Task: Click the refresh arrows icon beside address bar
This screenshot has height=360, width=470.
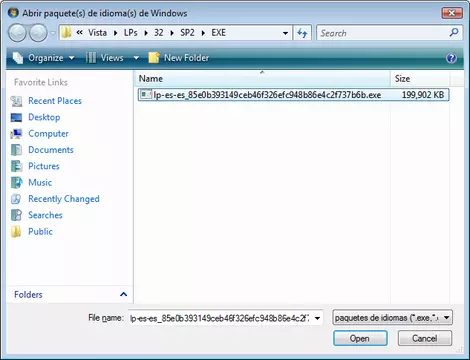Action: [x=302, y=33]
